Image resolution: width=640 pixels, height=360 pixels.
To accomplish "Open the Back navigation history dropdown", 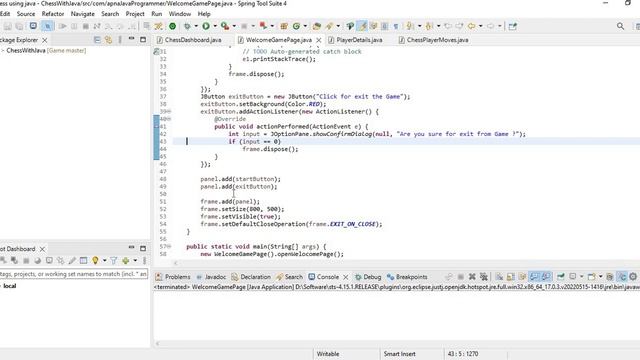I will pos(481,26).
